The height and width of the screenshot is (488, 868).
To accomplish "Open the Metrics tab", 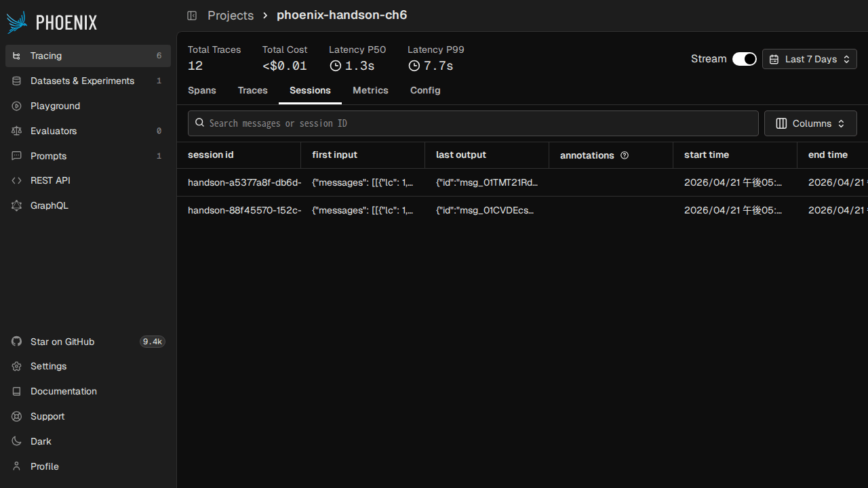I will click(370, 91).
